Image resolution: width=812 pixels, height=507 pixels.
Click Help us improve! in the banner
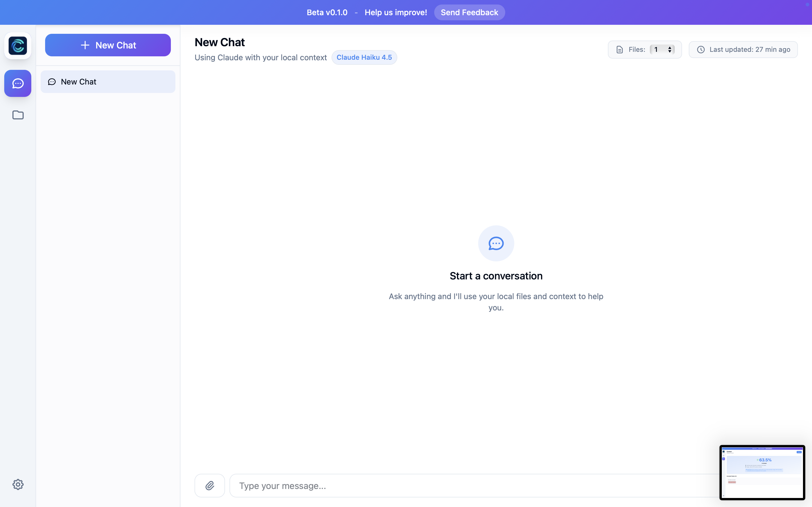(x=396, y=12)
